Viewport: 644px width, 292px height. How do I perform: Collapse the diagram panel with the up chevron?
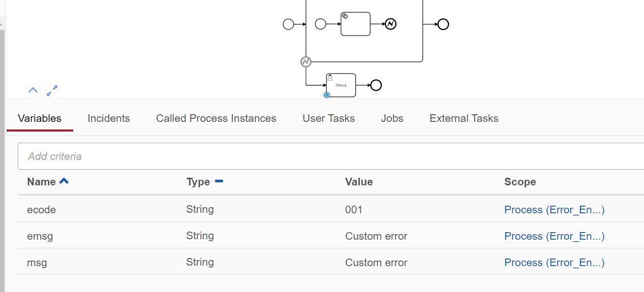[x=33, y=91]
